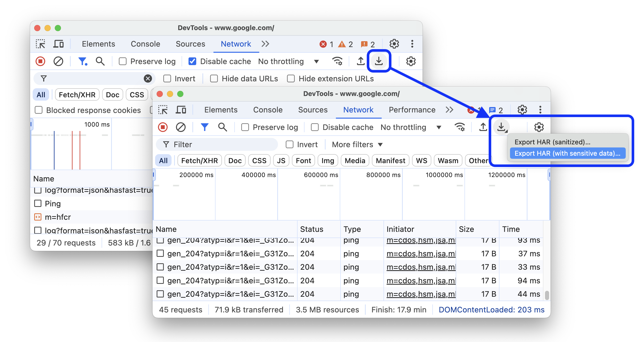Click the import HAR upload icon
This screenshot has height=342, width=644.
coord(482,127)
